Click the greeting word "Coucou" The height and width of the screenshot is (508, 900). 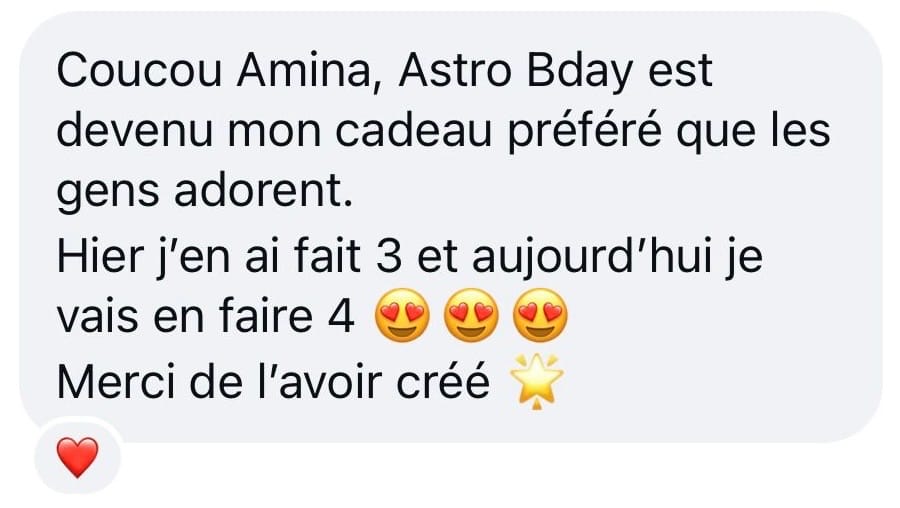(139, 71)
